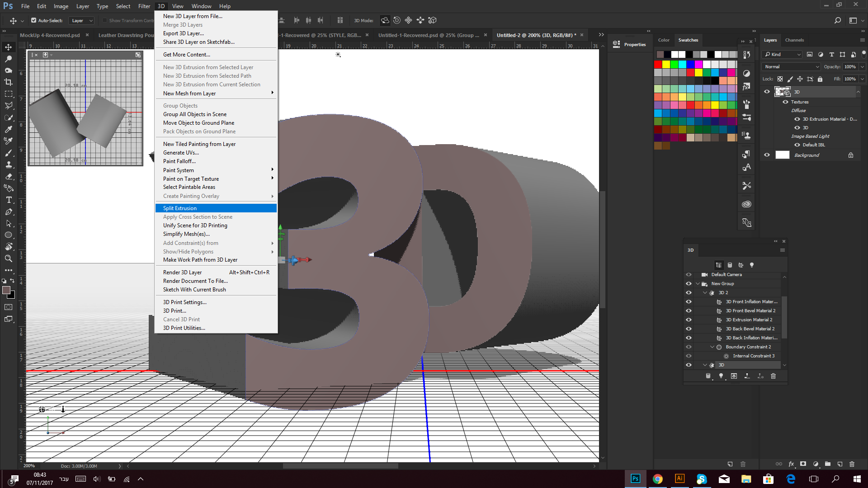Toggle Default IBL visibility

click(x=797, y=145)
